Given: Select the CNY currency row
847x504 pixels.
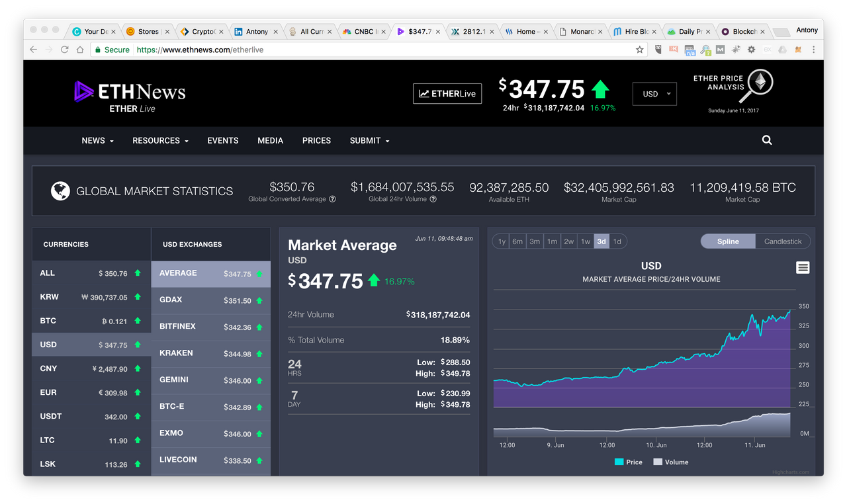Looking at the screenshot, I should tap(91, 368).
